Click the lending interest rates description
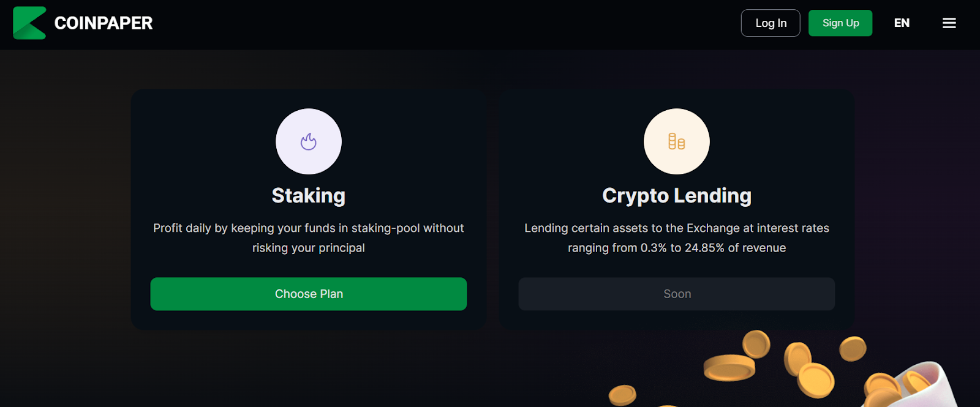980x407 pixels. tap(676, 237)
